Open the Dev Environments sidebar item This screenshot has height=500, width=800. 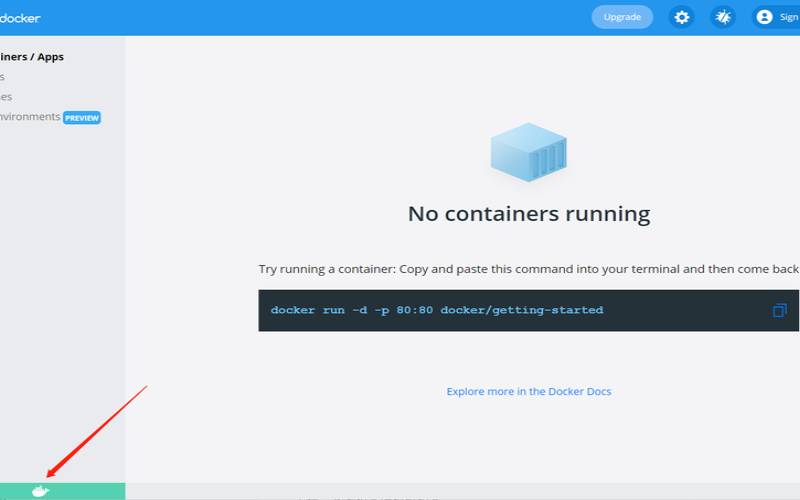point(30,117)
